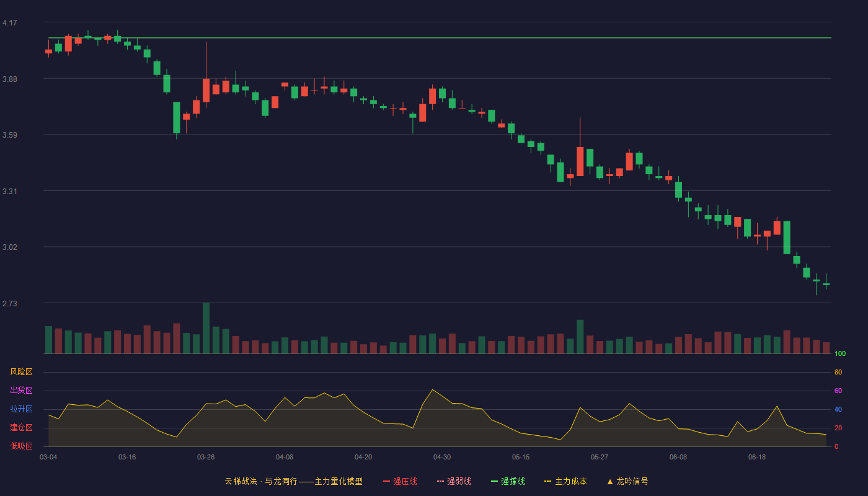Click the 拉升区 zone label
Screen dimensions: 868x496
tap(21, 409)
